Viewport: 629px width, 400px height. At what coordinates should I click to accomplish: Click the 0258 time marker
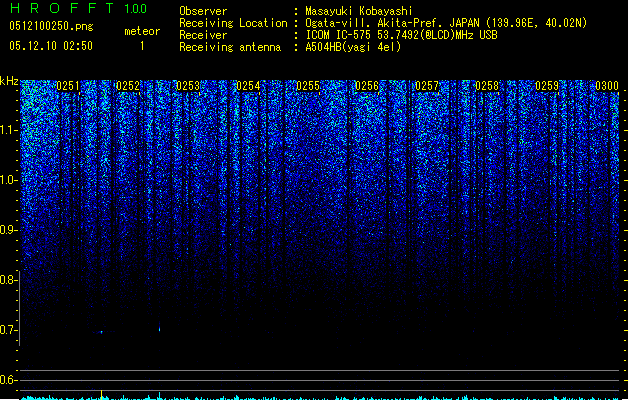click(487, 86)
